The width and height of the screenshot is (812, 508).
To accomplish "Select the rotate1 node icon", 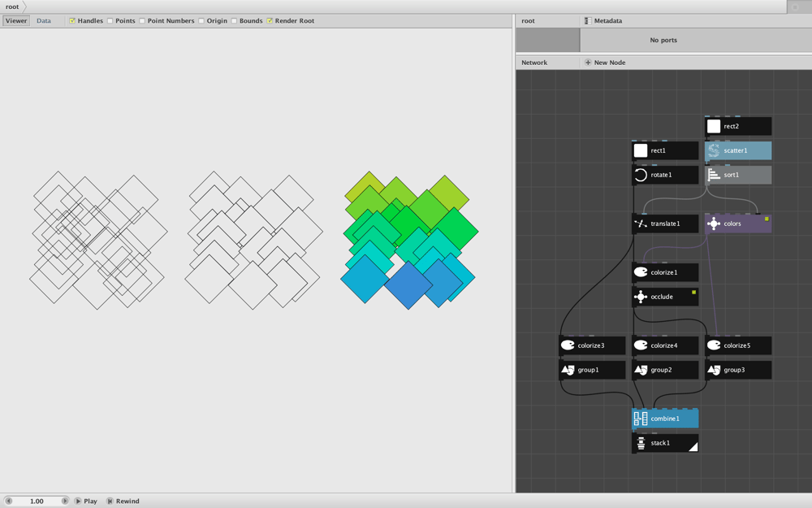I will pyautogui.click(x=641, y=175).
